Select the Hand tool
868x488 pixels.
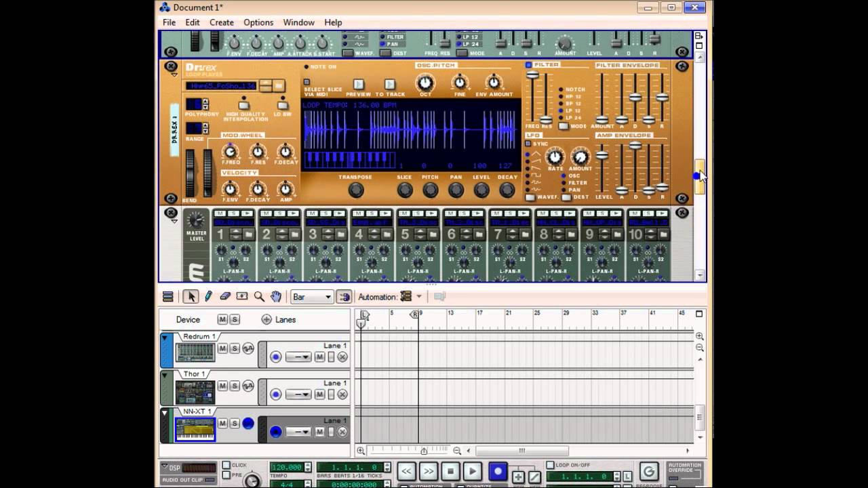[276, 296]
